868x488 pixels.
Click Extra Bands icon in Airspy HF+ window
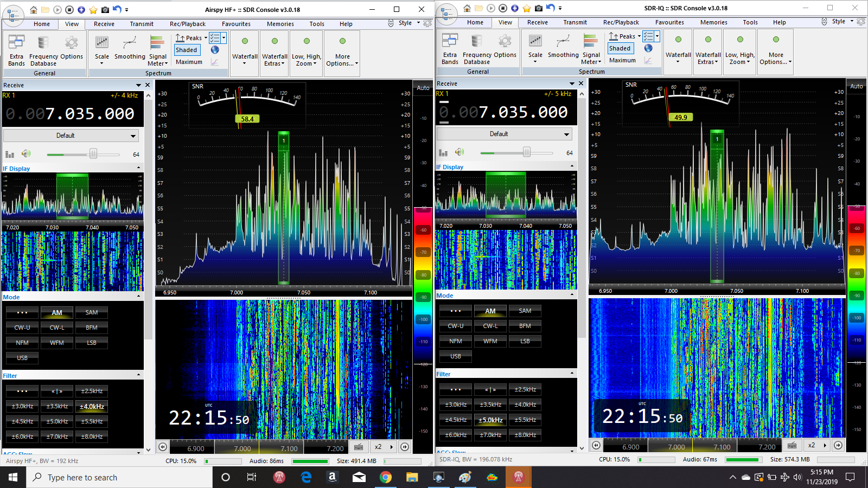(17, 43)
